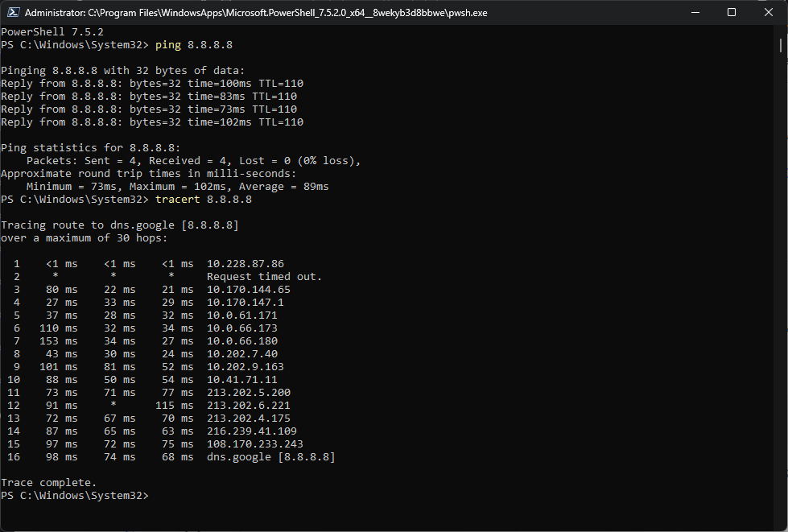Click hop 1 address 10.228.87.86
The image size is (788, 532).
click(x=245, y=264)
